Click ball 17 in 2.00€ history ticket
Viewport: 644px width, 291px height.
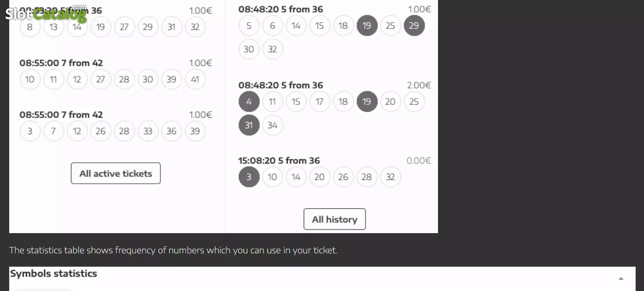click(x=320, y=101)
